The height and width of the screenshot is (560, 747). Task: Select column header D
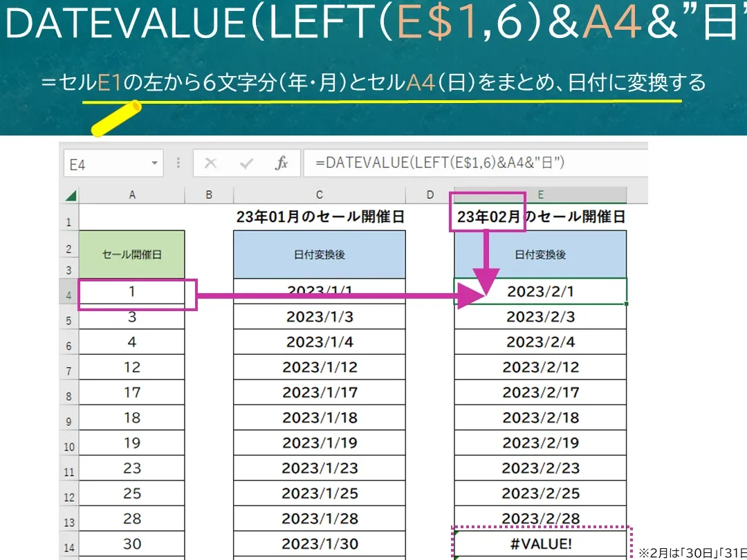(x=430, y=194)
